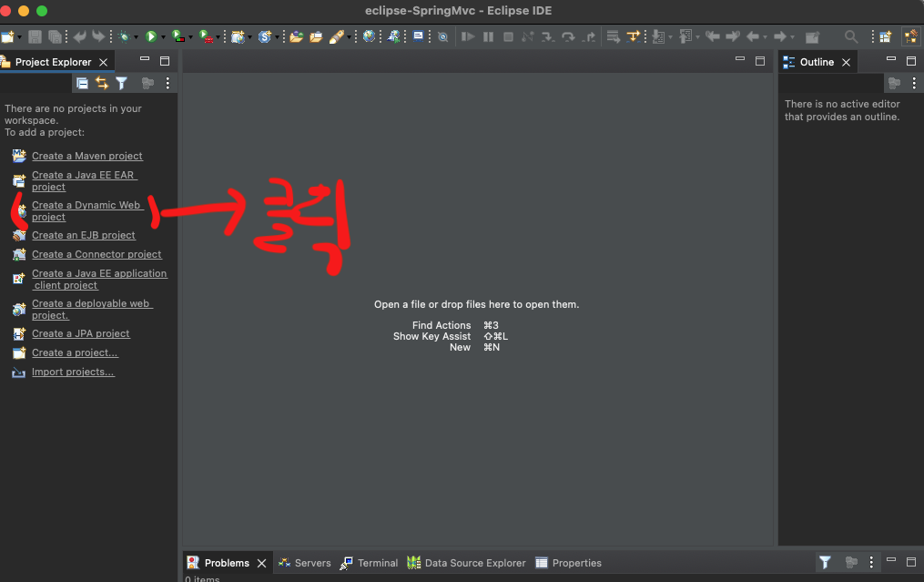The width and height of the screenshot is (924, 582).
Task: Toggle the Use Step Filters icon
Action: point(633,37)
